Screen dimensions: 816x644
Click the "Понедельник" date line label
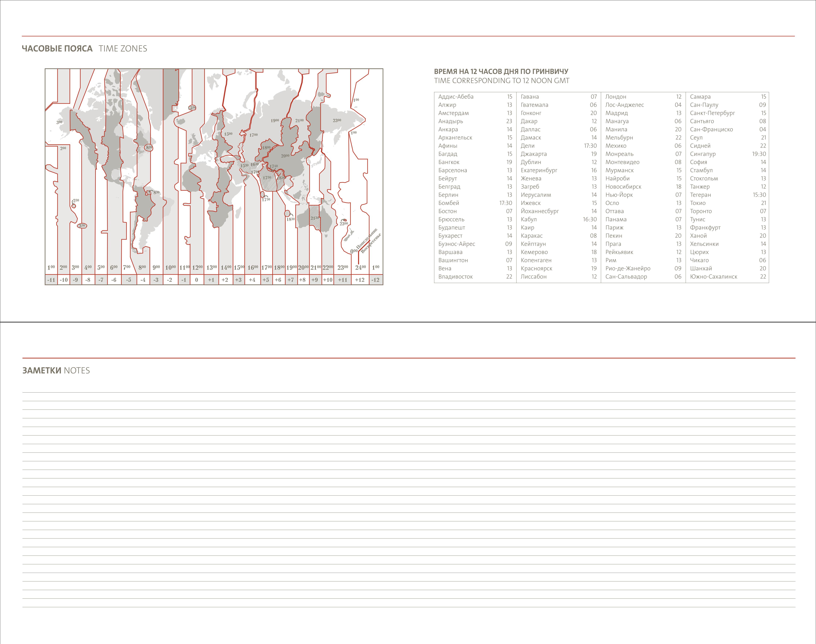tap(366, 239)
